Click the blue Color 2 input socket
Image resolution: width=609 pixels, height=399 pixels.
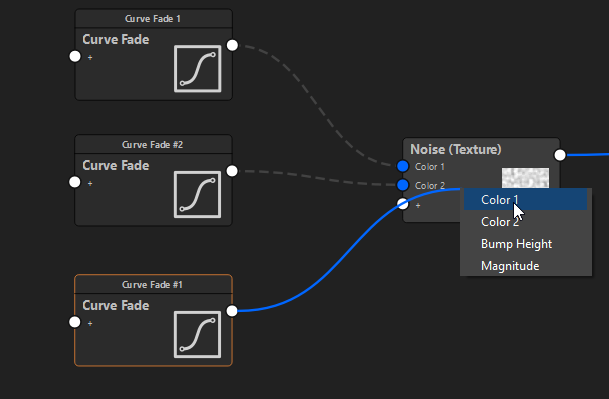click(x=403, y=185)
